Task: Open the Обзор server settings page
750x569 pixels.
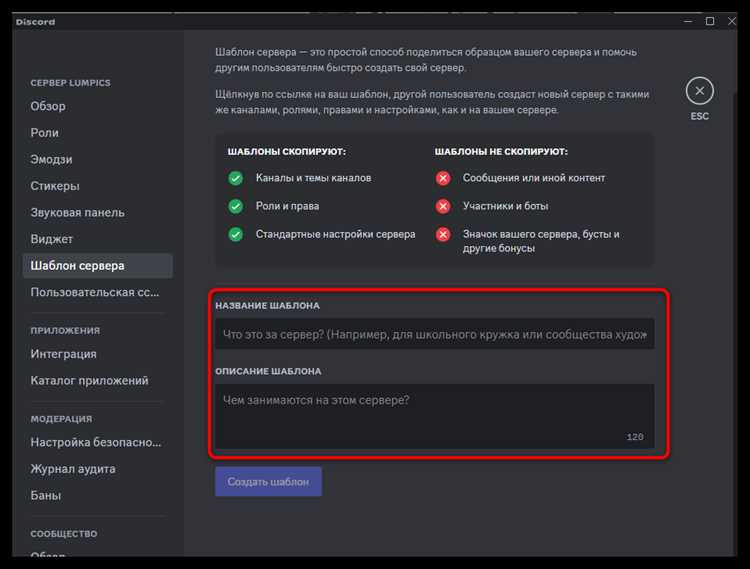Action: [48, 106]
